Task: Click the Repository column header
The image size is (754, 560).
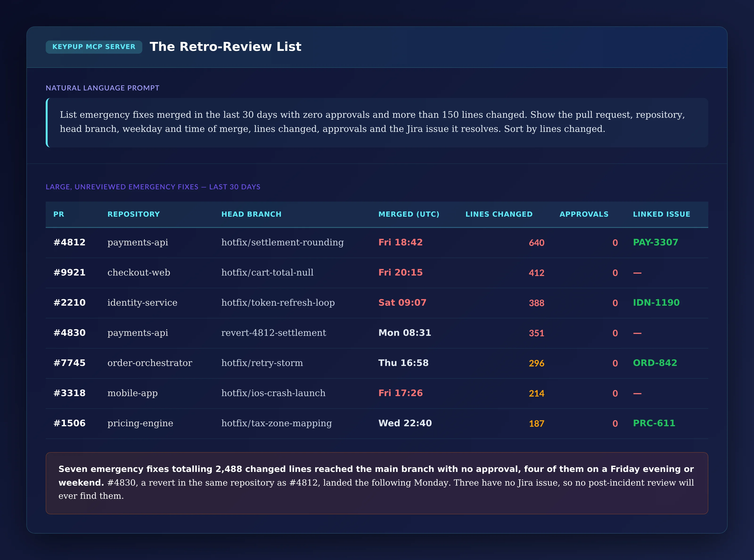Action: tap(134, 214)
